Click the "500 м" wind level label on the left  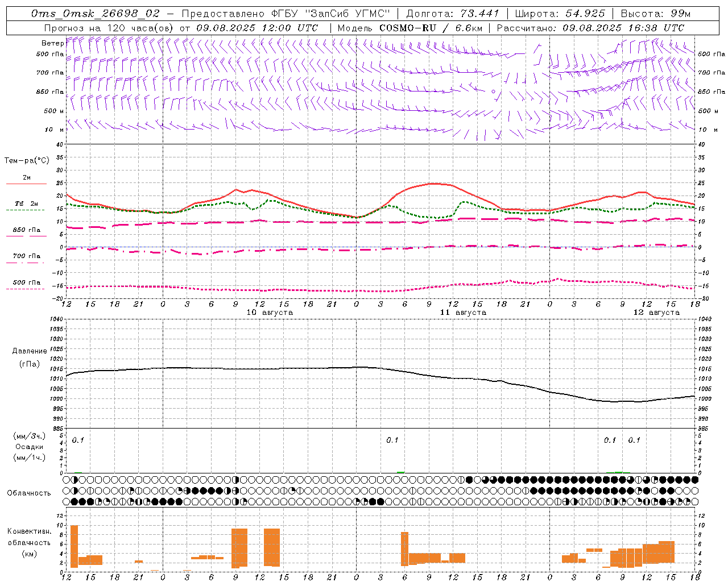pyautogui.click(x=55, y=111)
